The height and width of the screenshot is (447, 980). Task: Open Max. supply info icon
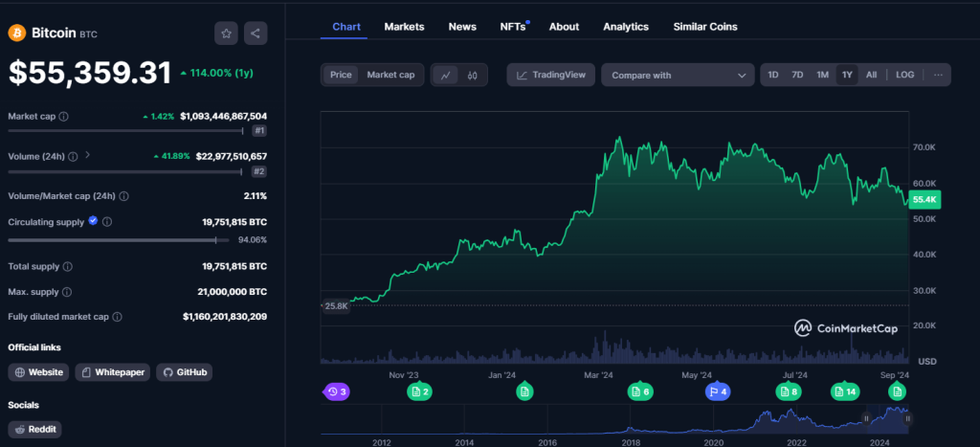(67, 292)
